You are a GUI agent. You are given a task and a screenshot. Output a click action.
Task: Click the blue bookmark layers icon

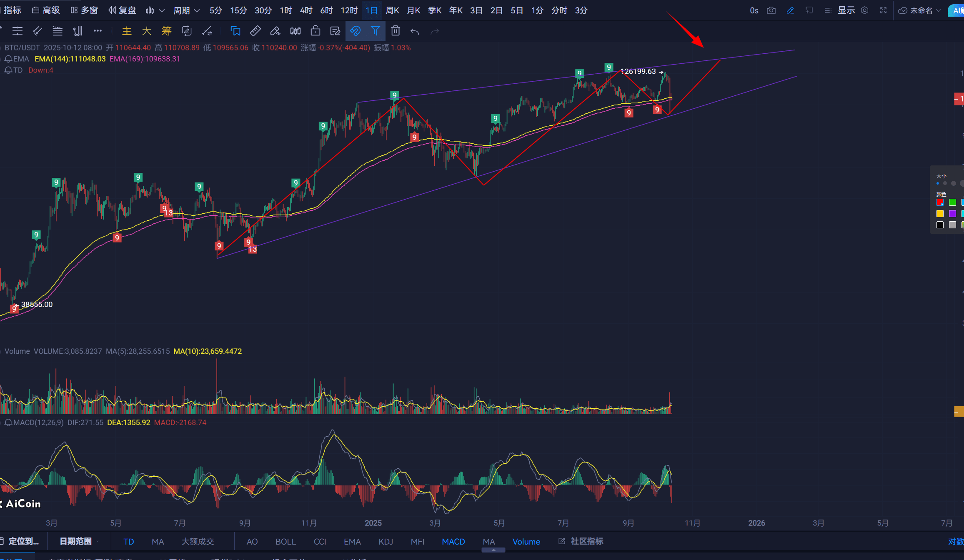235,31
